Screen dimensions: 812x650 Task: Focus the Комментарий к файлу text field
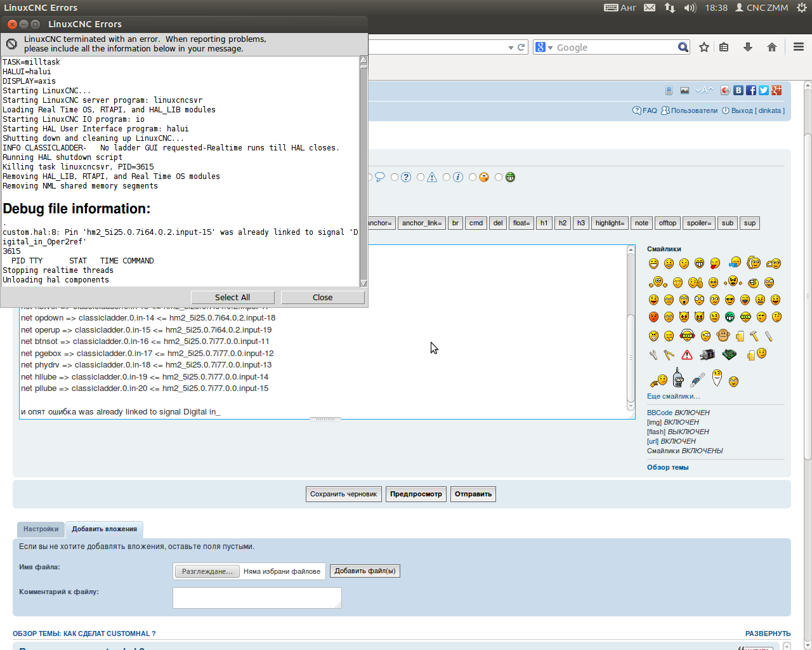tap(257, 597)
